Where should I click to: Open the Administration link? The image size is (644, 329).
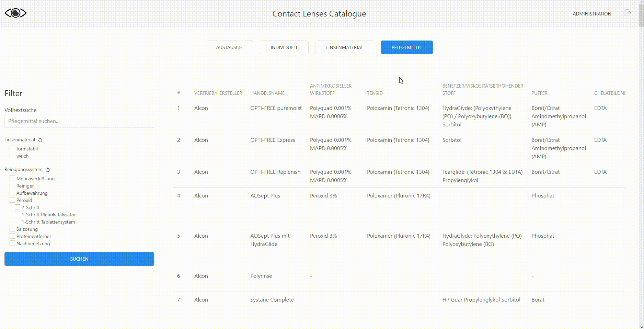pos(592,14)
